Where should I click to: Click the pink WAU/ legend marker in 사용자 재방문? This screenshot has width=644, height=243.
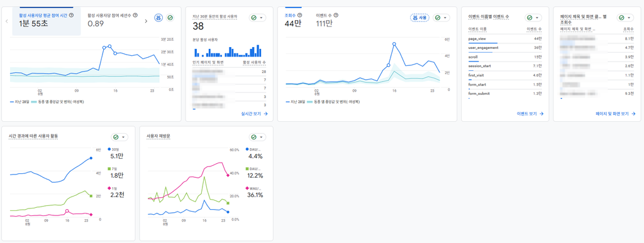[247, 188]
